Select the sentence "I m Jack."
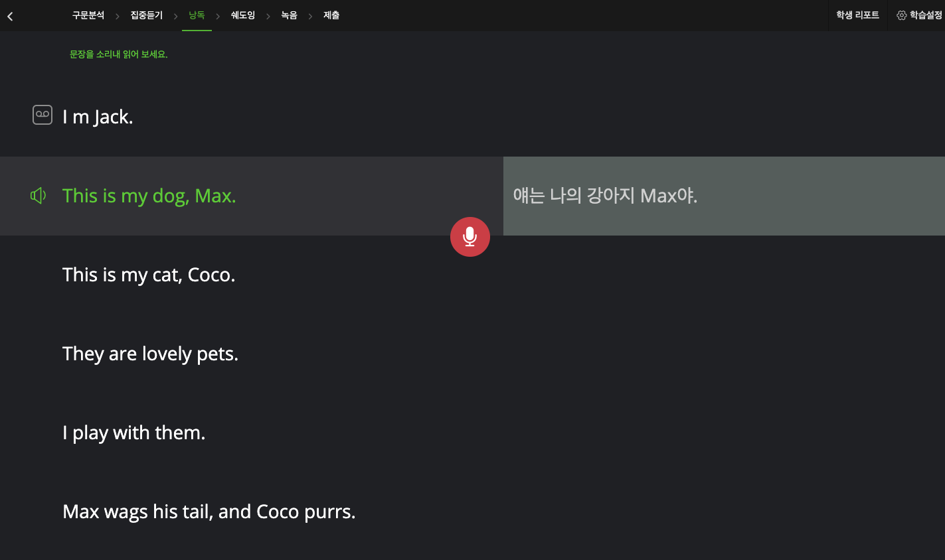This screenshot has width=945, height=560. [x=98, y=117]
